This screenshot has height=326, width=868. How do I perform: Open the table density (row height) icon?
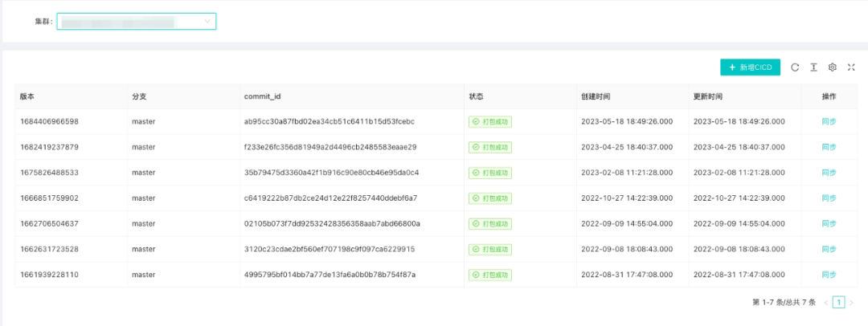(813, 67)
